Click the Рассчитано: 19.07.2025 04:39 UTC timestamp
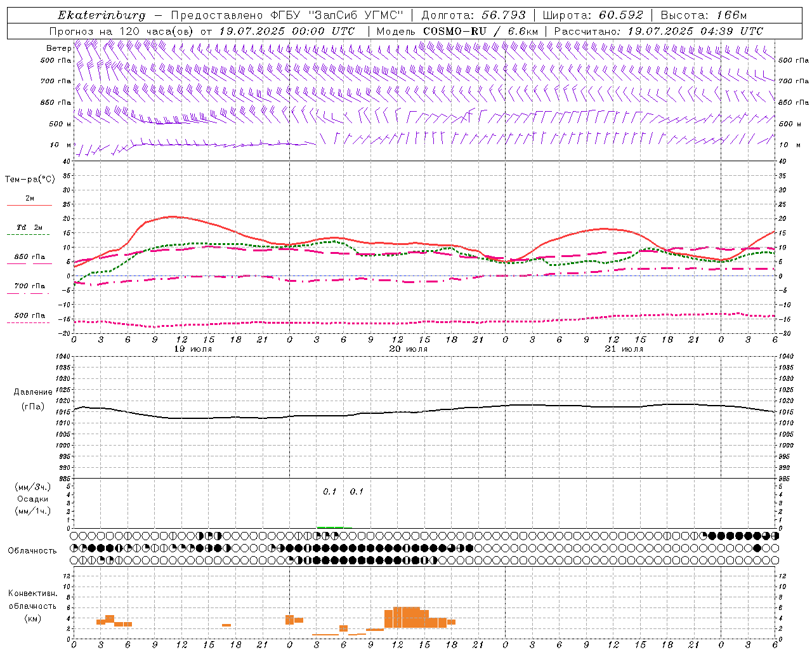This screenshot has height=650, width=812. point(658,31)
